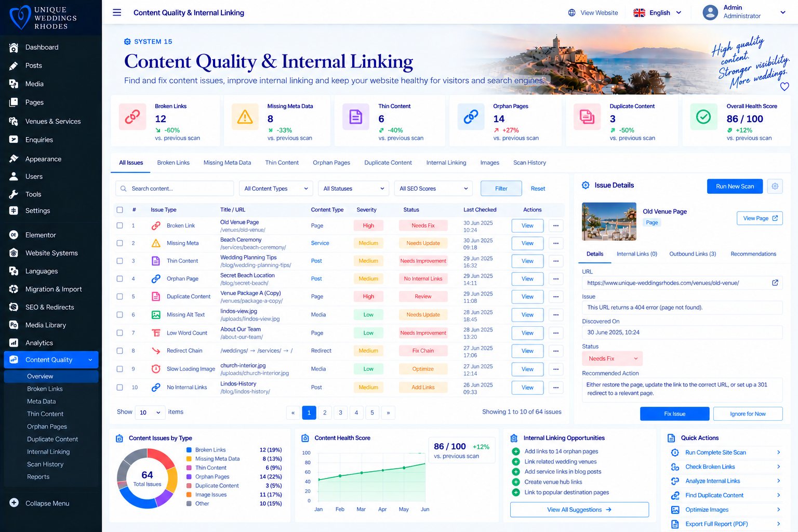Image resolution: width=798 pixels, height=532 pixels.
Task: Click the Slow Loading Image clock icon
Action: point(156,369)
